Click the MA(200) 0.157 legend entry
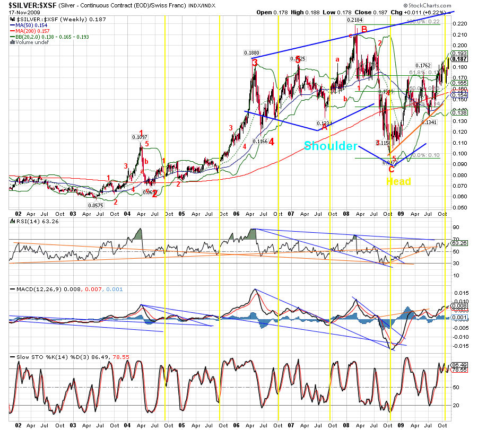Image resolution: width=504 pixels, height=430 pixels. (32, 31)
